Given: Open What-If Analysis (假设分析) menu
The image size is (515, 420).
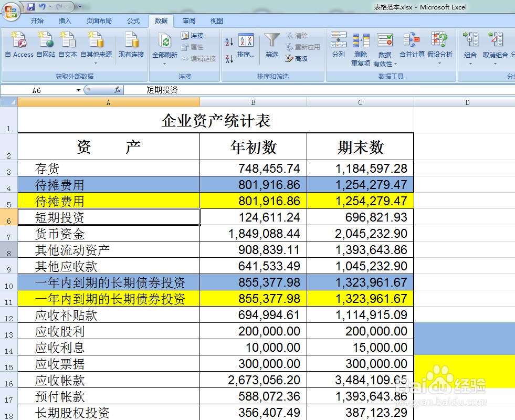Looking at the screenshot, I should point(440,48).
